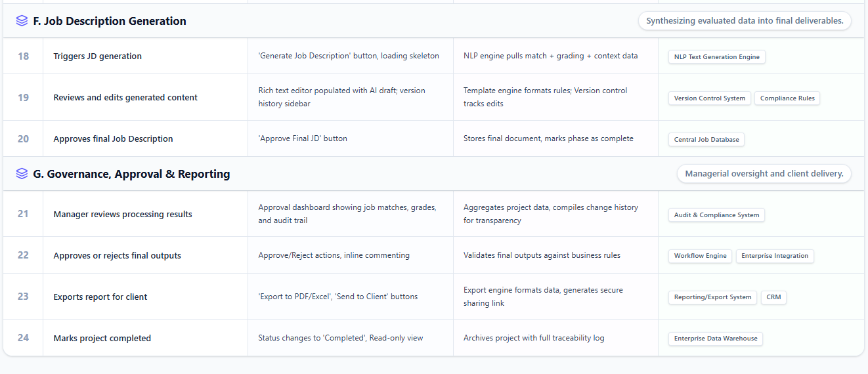868x374 pixels.
Task: Select row 18 Triggers JD generation
Action: [x=433, y=56]
